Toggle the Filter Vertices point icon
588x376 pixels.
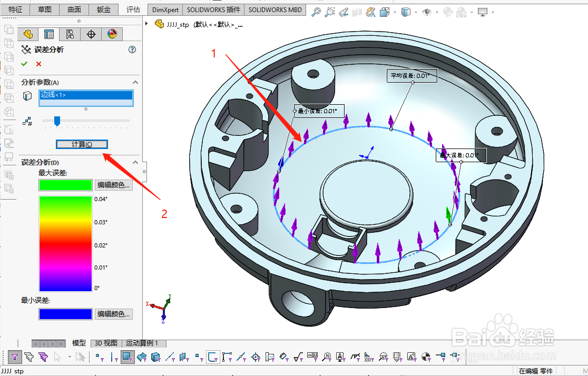(x=100, y=357)
